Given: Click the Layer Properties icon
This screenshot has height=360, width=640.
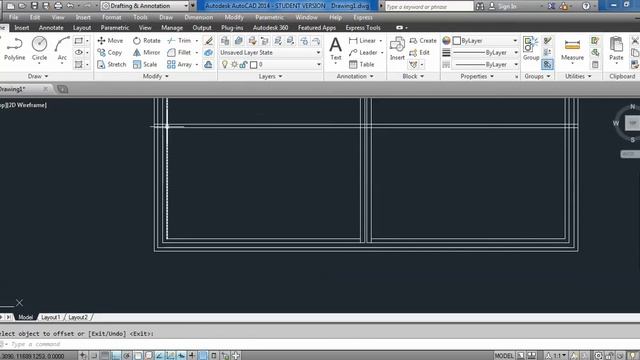Looking at the screenshot, I should [225, 40].
